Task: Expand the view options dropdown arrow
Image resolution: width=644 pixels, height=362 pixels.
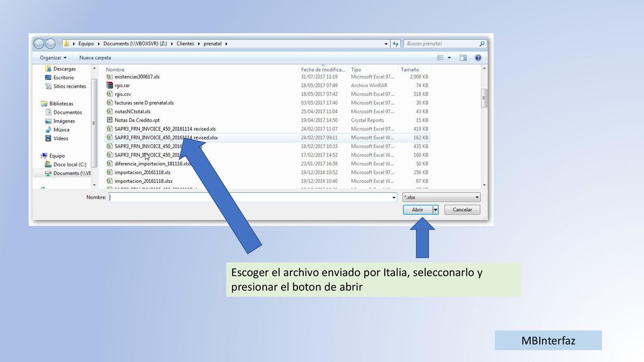Action: (449, 58)
